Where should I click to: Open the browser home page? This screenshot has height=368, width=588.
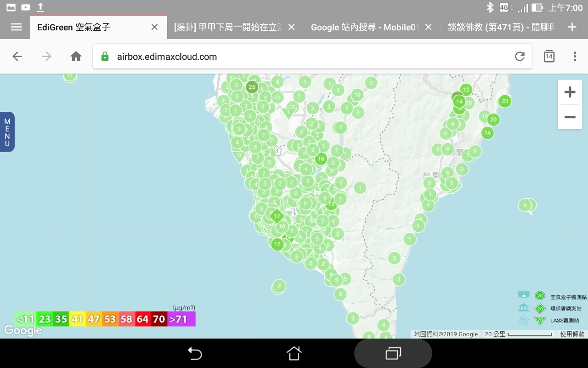coord(76,57)
